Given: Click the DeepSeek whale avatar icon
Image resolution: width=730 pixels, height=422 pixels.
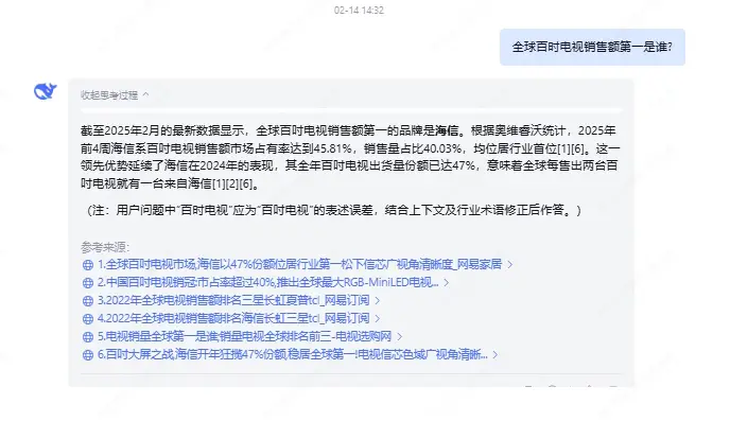Looking at the screenshot, I should pos(45,91).
